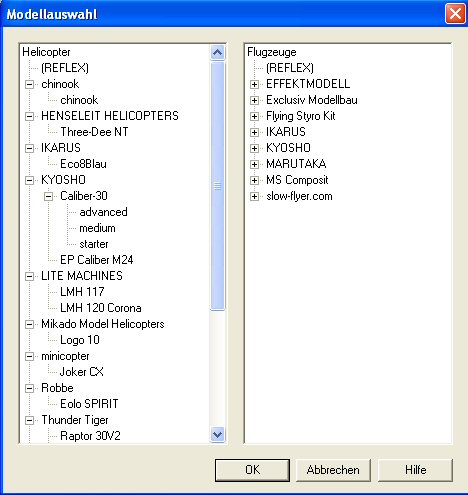Select the HENSELEIT HELICOPTERS label
This screenshot has height=495, width=468.
(x=110, y=116)
